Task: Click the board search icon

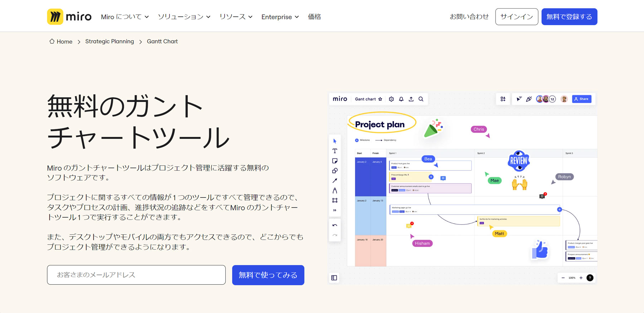Action: (x=421, y=99)
